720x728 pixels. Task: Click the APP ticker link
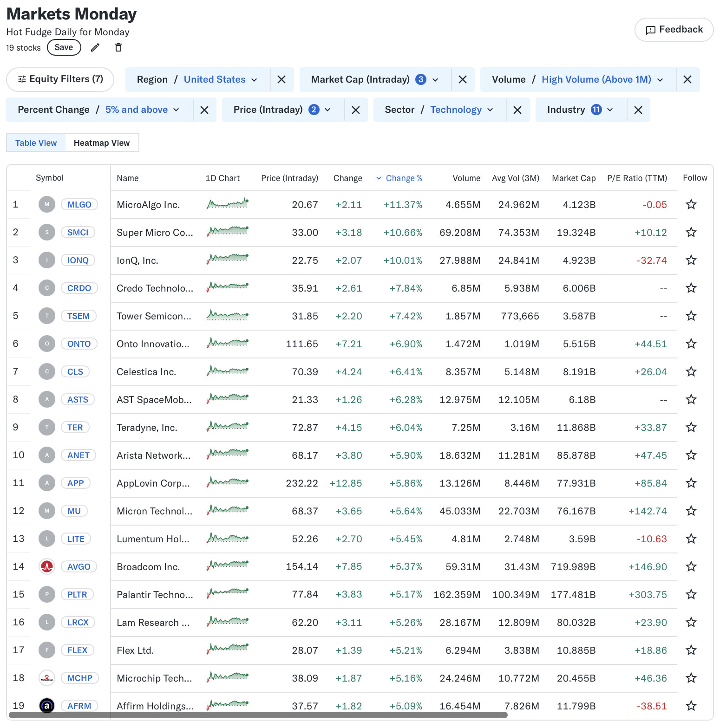point(76,483)
